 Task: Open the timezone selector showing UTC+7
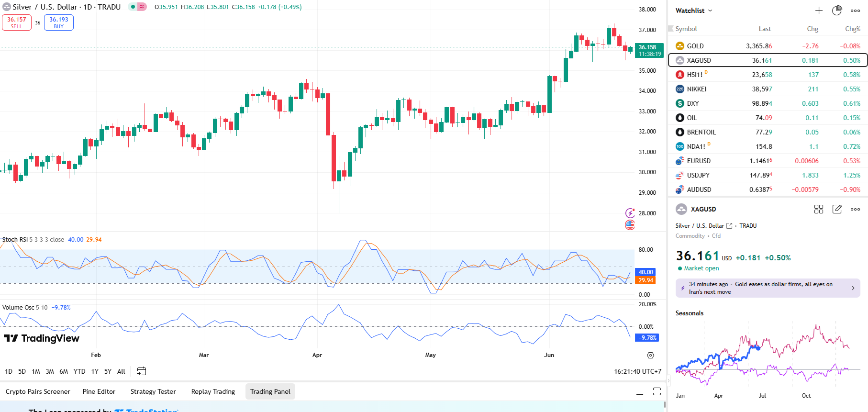click(638, 371)
